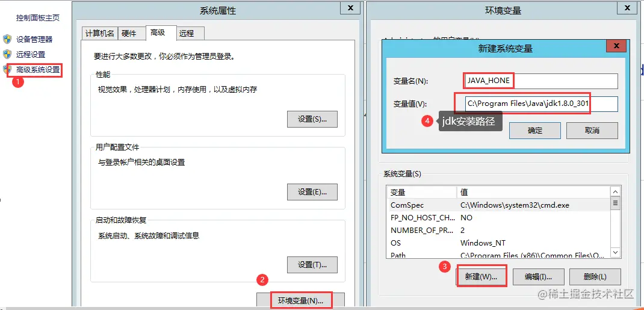This screenshot has width=644, height=310.
Task: Click shield icon beside 远程设置
Action: click(7, 54)
